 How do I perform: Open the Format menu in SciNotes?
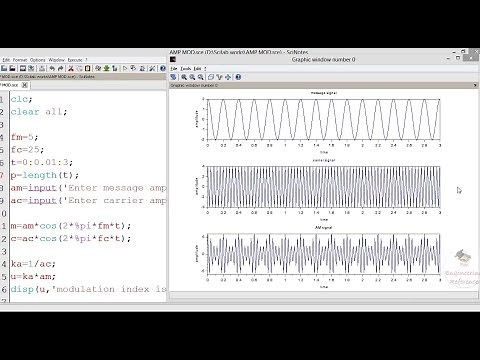tap(20, 60)
